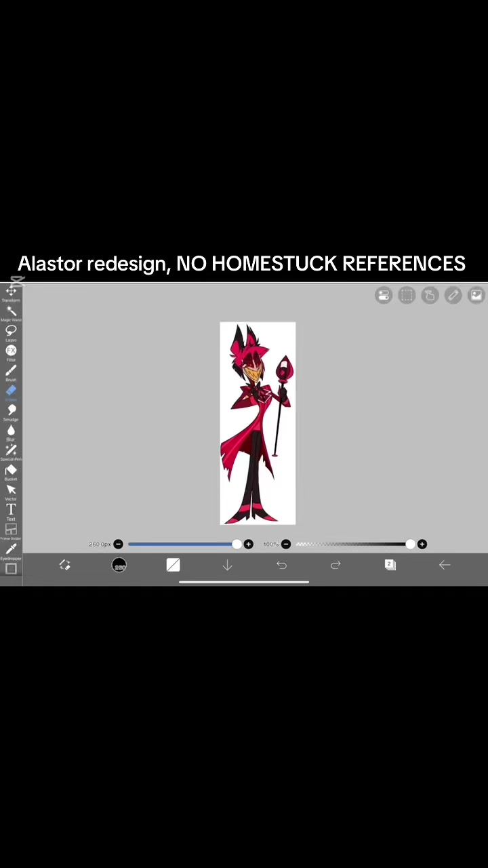Select the Lasso tool
This screenshot has width=488, height=868.
point(11,332)
